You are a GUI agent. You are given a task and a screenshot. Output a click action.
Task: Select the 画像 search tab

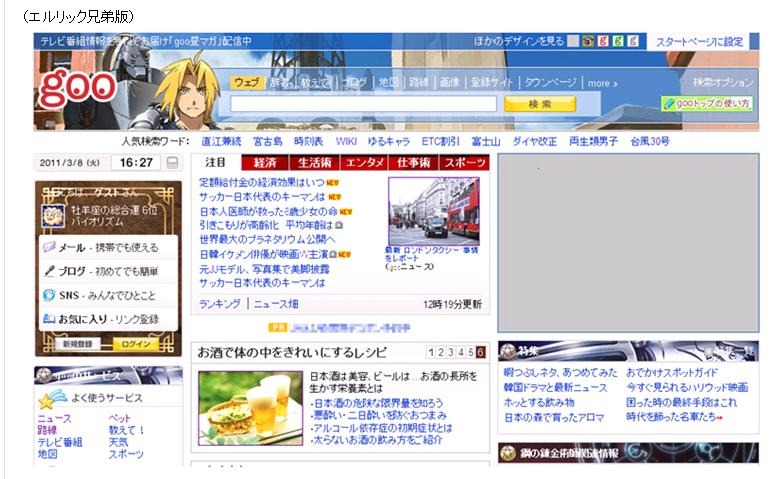click(449, 83)
